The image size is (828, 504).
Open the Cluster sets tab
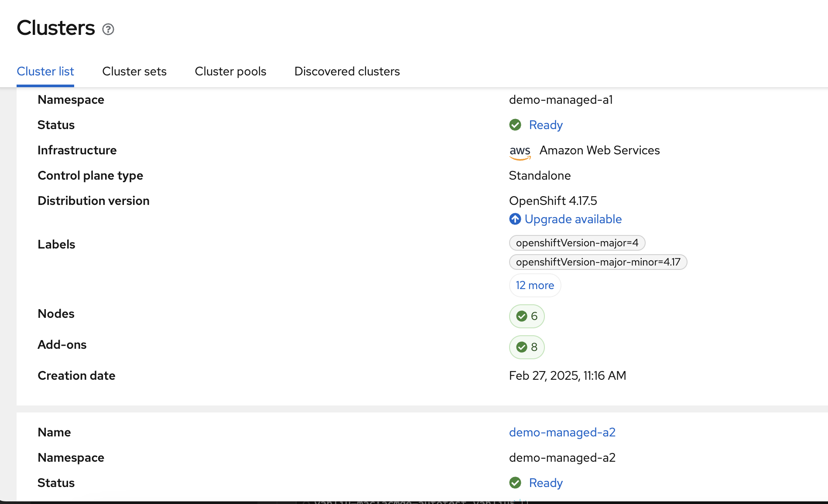click(134, 72)
